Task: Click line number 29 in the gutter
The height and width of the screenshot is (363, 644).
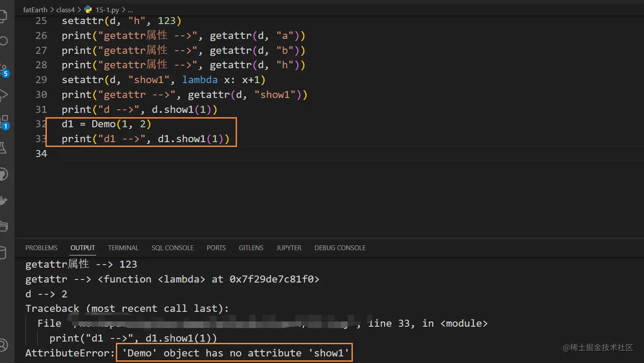Action: pos(41,80)
